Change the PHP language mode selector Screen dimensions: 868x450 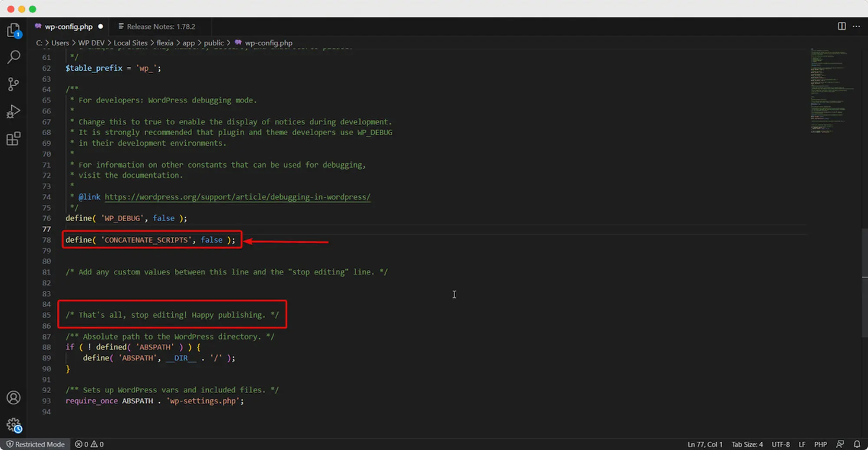tap(820, 444)
